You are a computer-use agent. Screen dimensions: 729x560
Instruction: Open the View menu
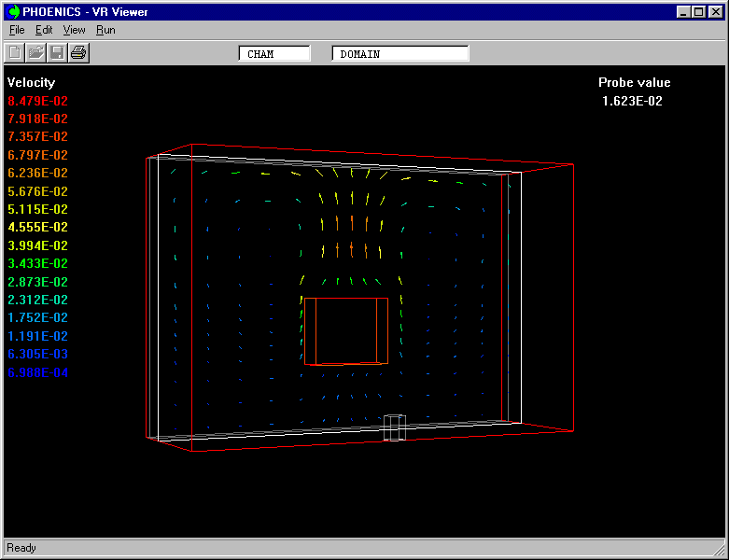coord(74,30)
